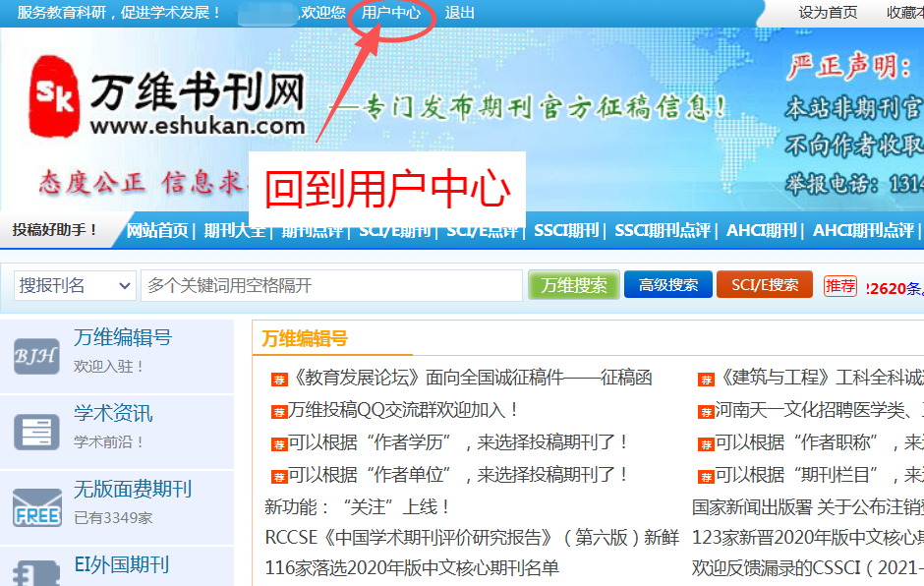924x586 pixels.
Task: Go to SSCI期刊 navigation item
Action: pos(566,230)
